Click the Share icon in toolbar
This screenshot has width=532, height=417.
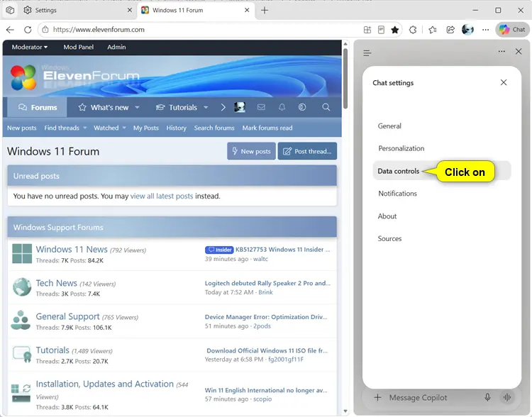tap(450, 30)
